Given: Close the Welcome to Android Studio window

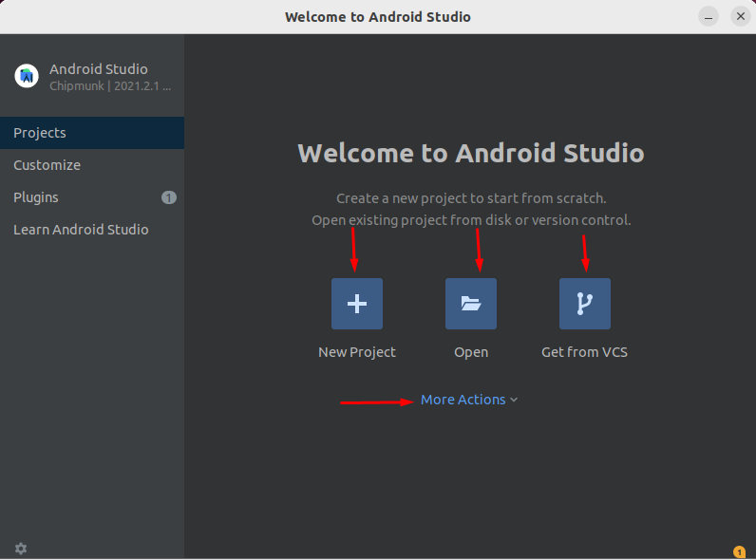Looking at the screenshot, I should click(x=741, y=17).
